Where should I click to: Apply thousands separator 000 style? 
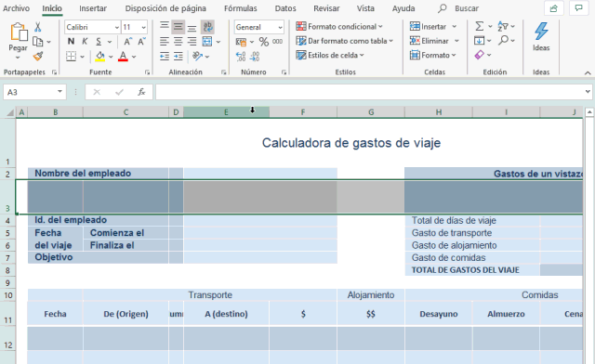coord(277,42)
